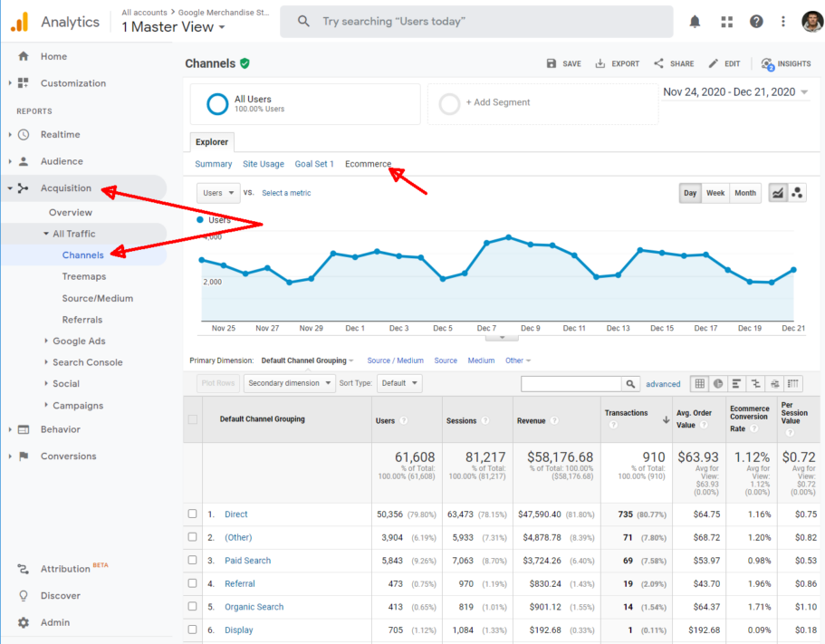Open the comparison view of the table
825x644 pixels.
[755, 384]
